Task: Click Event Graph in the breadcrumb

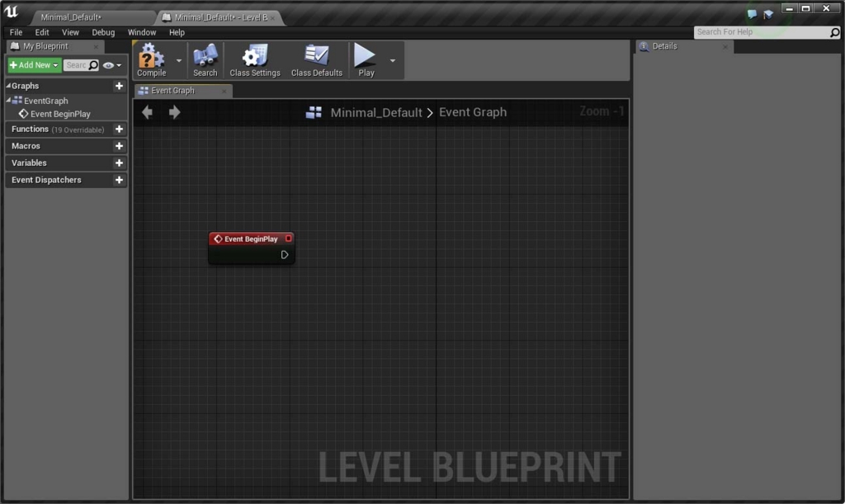Action: click(473, 112)
